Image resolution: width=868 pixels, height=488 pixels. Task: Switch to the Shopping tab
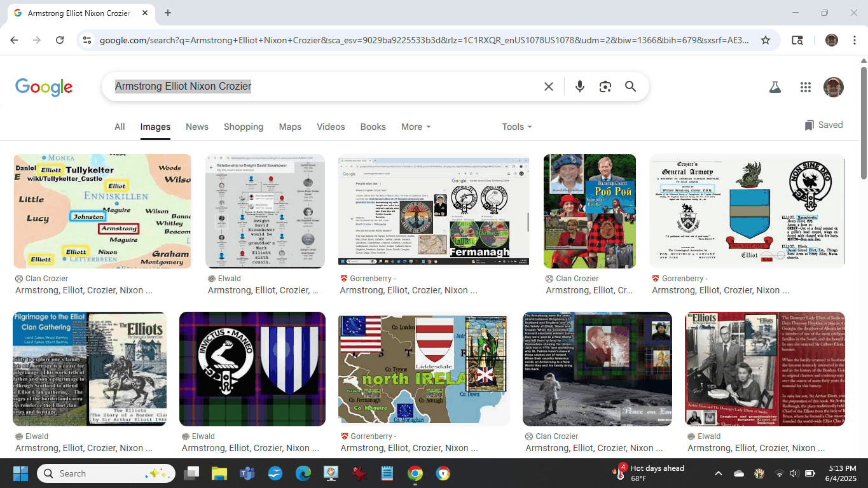pos(244,127)
